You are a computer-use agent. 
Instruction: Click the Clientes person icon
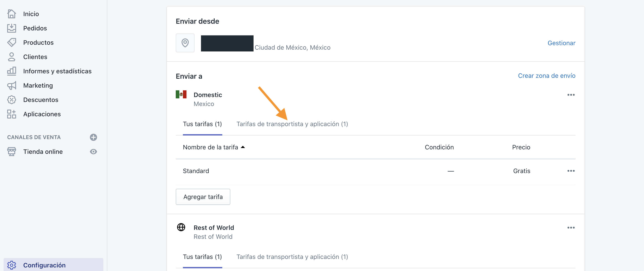click(x=11, y=57)
